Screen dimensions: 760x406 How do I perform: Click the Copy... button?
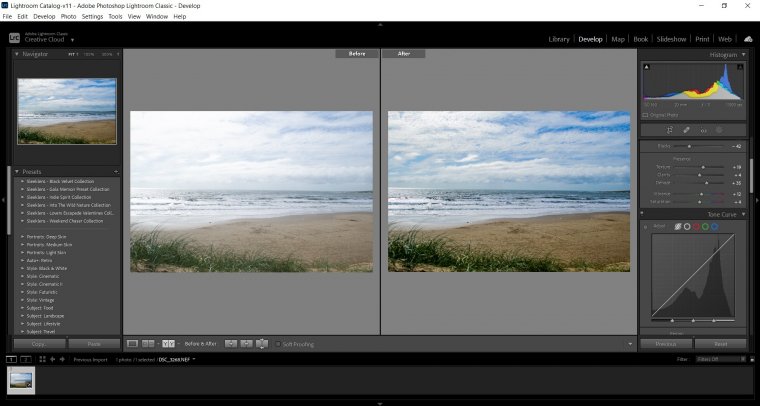tap(39, 344)
